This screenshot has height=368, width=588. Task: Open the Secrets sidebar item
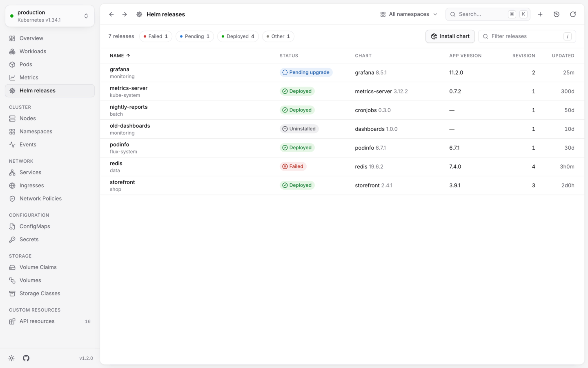(50, 240)
